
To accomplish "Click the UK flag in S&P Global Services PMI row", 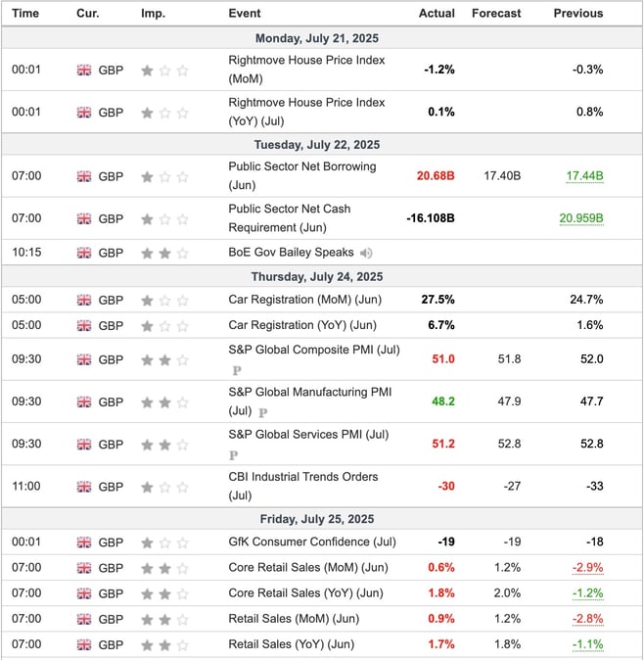I will 84,445.
